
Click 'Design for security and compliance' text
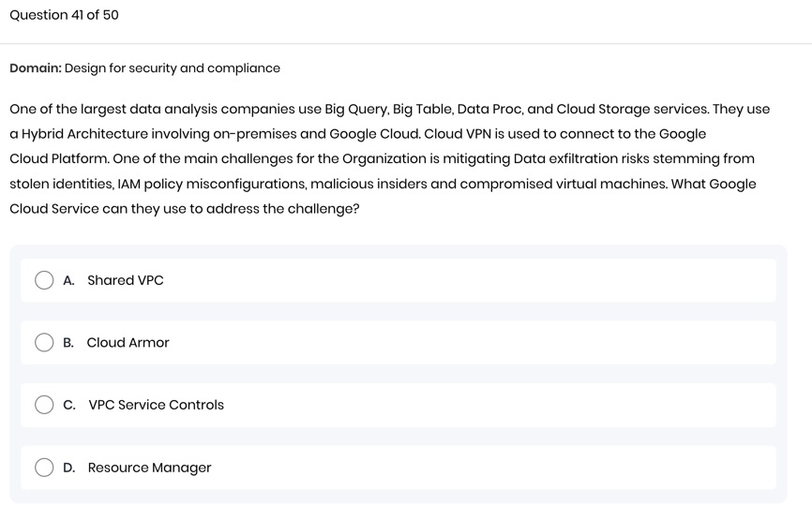pos(173,68)
